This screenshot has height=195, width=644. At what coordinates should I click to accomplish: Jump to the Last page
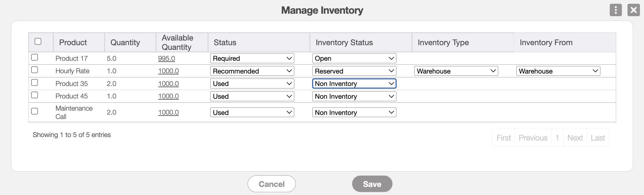(598, 138)
